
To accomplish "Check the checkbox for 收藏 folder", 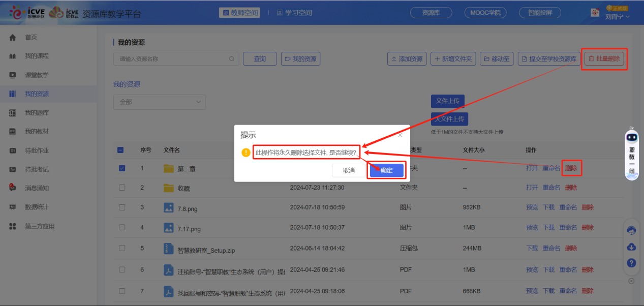I will (x=122, y=188).
